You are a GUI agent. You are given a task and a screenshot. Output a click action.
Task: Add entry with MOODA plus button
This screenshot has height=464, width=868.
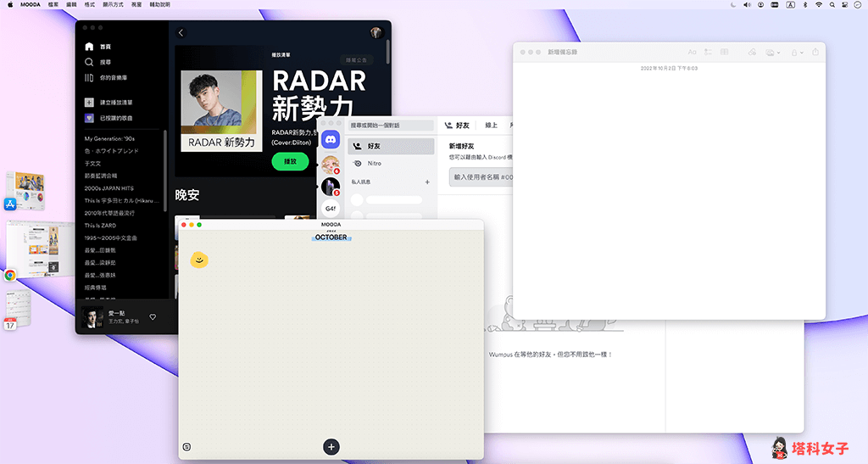point(331,447)
